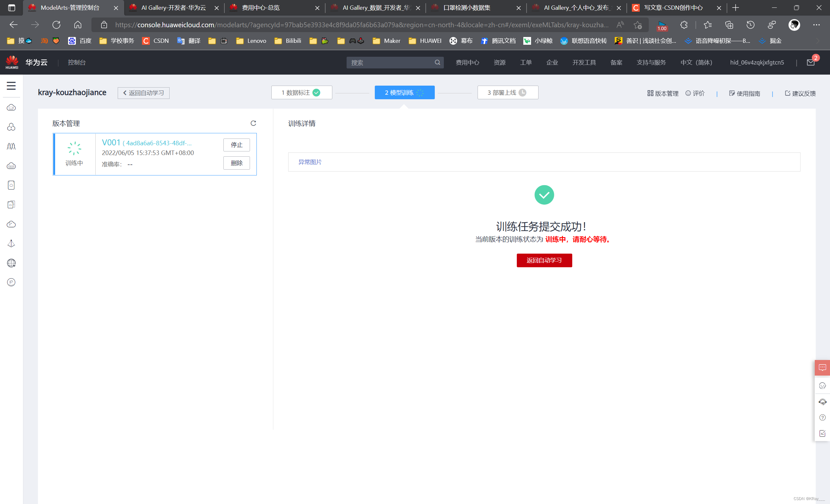
Task: Open browser extensions puzzle icon
Action: (x=683, y=25)
